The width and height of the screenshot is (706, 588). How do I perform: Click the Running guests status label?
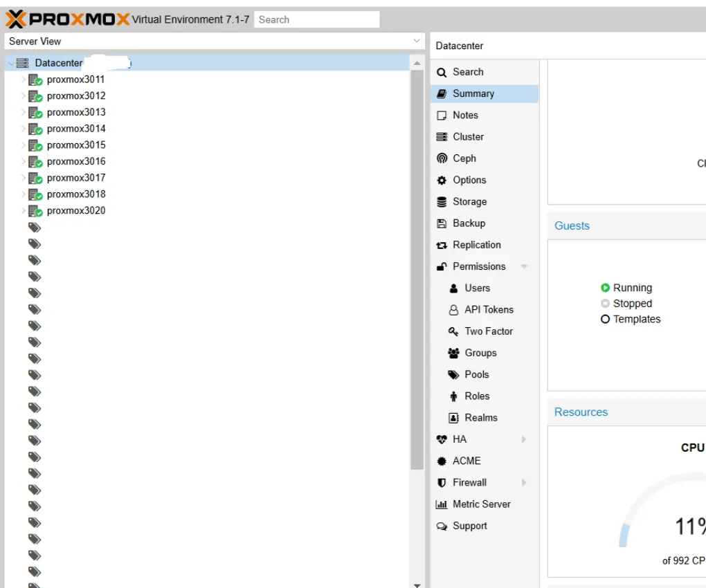pos(632,288)
